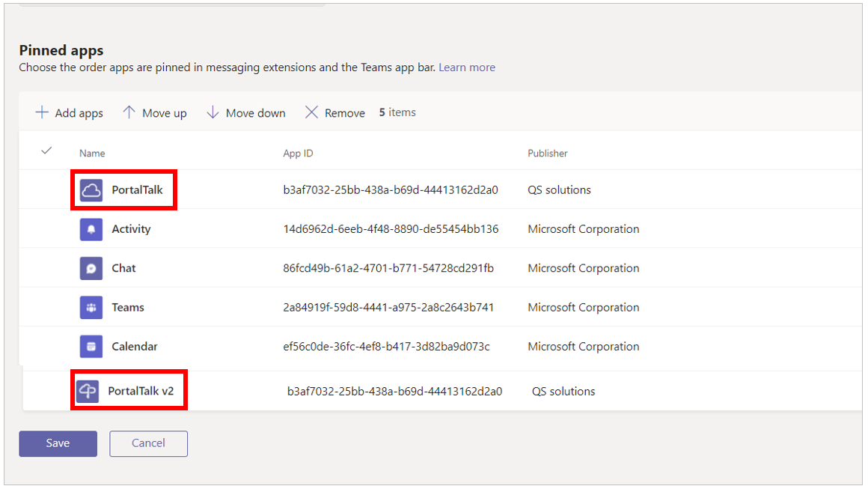Click the Teams people app icon
The image size is (868, 489).
pos(91,307)
